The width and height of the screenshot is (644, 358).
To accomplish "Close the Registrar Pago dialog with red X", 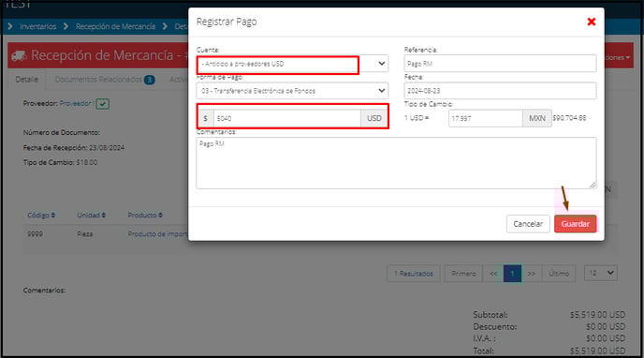I will point(591,22).
